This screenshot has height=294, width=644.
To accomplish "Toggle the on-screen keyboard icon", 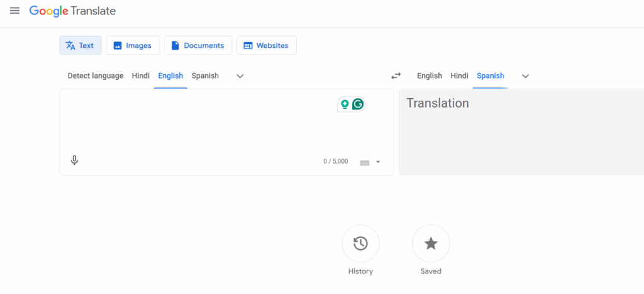I will [x=365, y=162].
